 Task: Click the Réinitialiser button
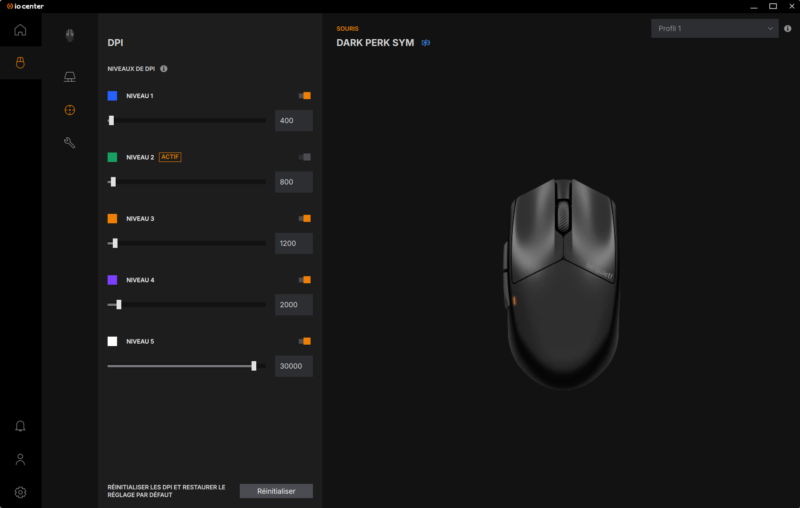coord(276,491)
